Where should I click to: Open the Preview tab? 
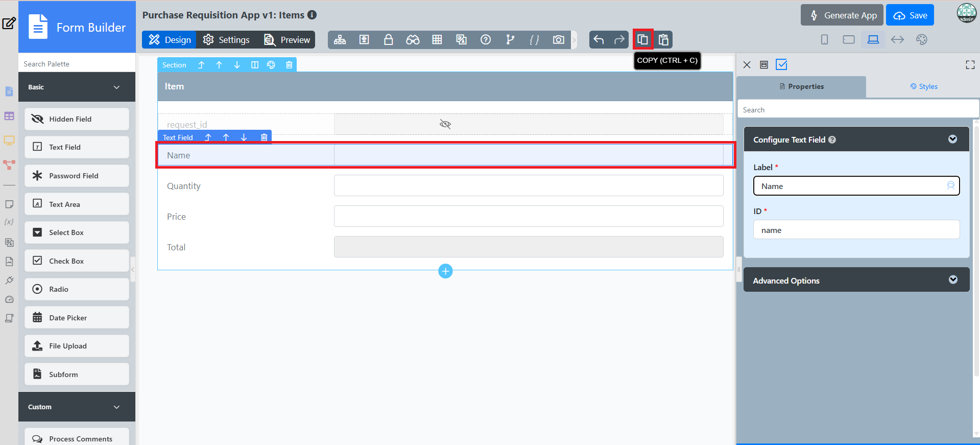(x=287, y=40)
